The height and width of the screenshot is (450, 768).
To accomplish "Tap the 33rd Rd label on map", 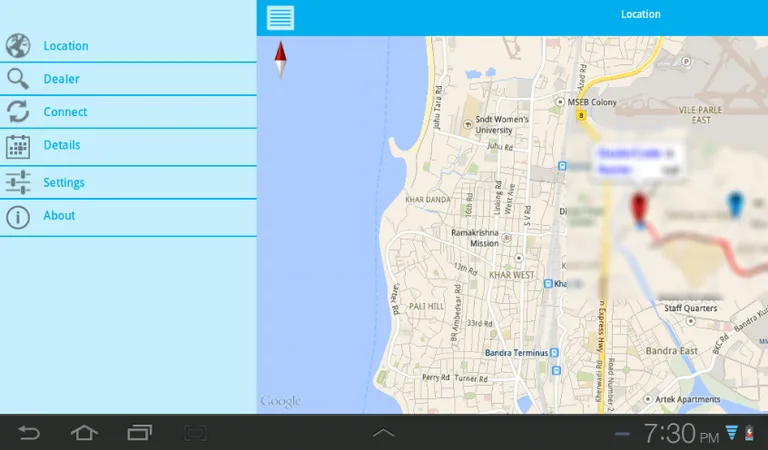I will pos(480,323).
